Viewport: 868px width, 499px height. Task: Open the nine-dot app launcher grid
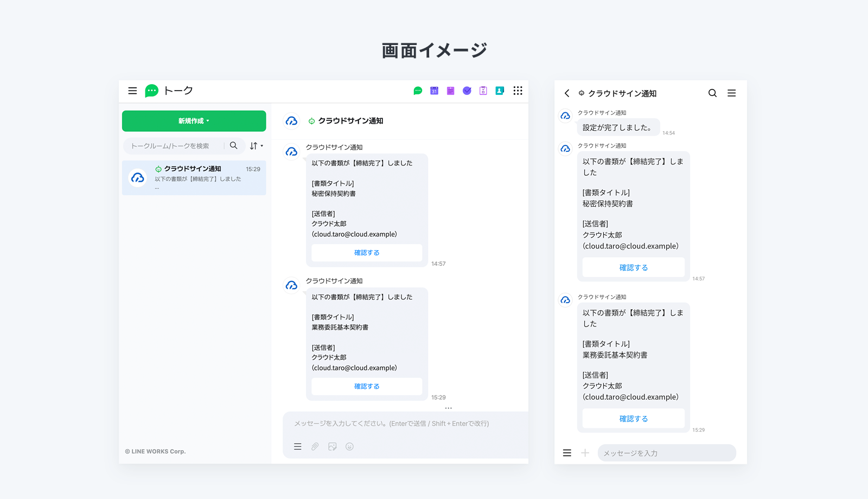[x=518, y=91]
